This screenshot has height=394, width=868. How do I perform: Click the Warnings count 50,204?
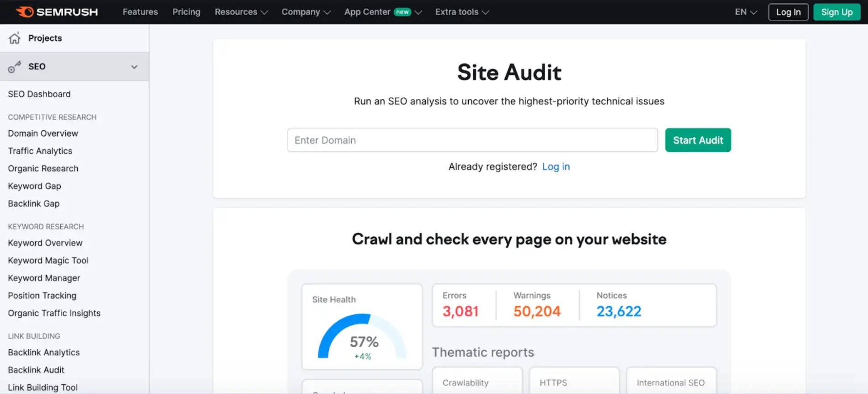tap(537, 311)
